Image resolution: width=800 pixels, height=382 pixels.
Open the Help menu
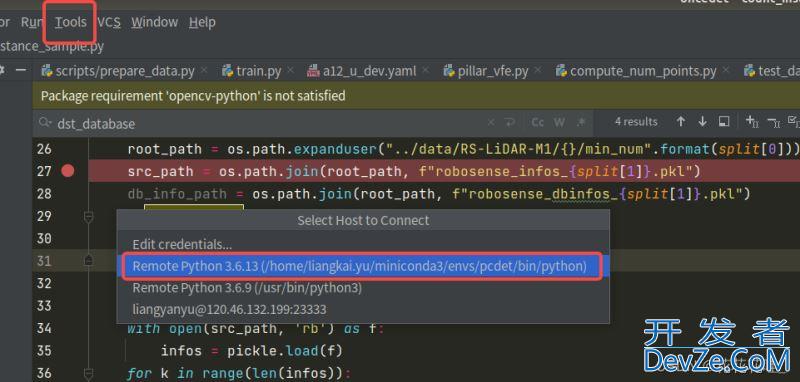[x=202, y=22]
